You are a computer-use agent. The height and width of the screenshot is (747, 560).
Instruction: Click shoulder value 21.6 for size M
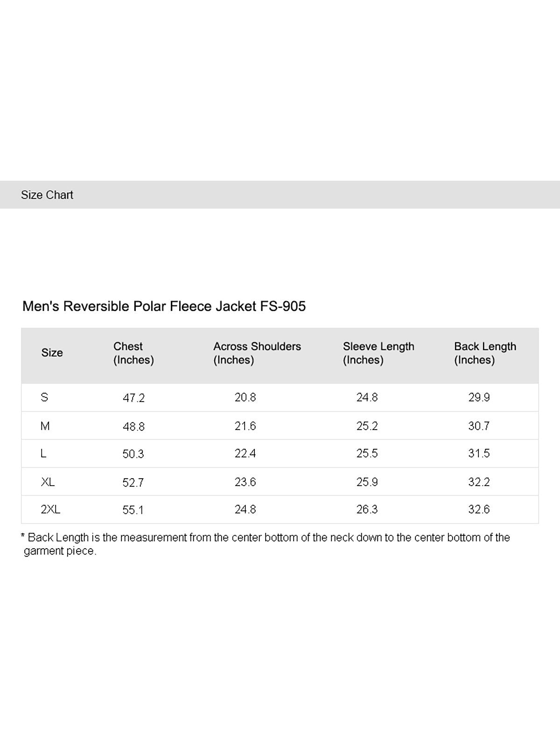(x=245, y=426)
